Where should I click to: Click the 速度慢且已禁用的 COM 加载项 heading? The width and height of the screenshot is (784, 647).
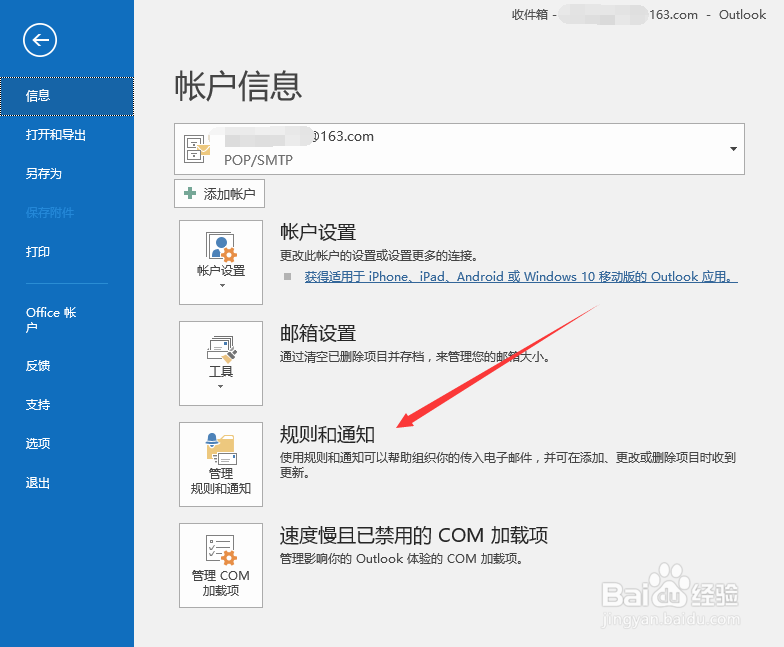coord(414,536)
